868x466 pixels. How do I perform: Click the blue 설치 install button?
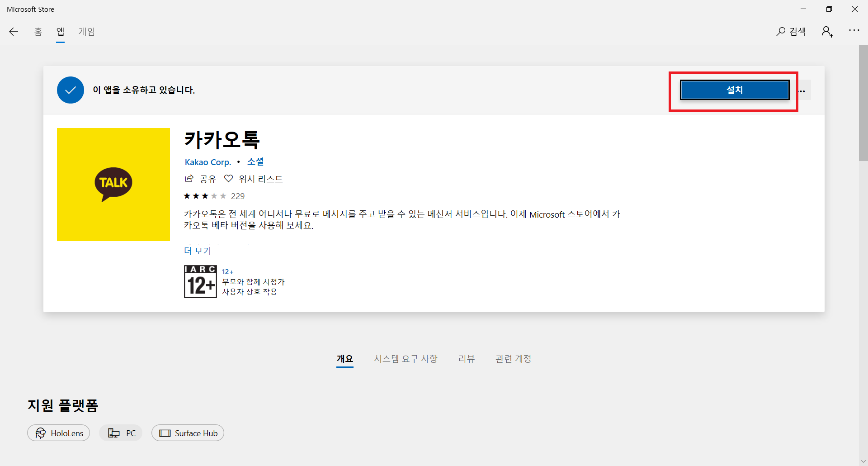pyautogui.click(x=735, y=90)
